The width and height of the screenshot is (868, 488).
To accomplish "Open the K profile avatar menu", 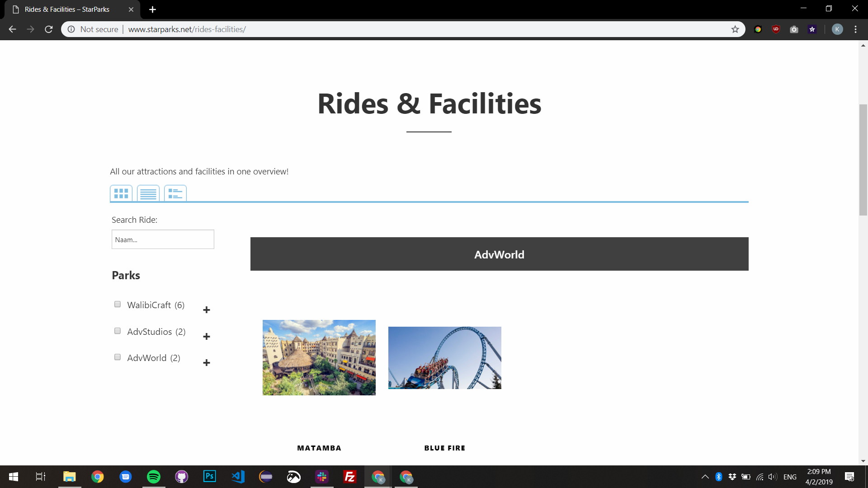I will pyautogui.click(x=837, y=29).
